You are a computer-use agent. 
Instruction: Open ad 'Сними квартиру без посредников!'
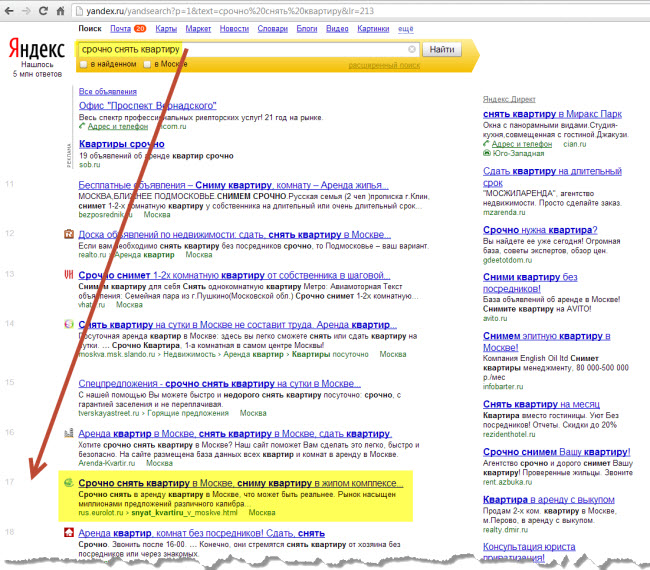530,283
